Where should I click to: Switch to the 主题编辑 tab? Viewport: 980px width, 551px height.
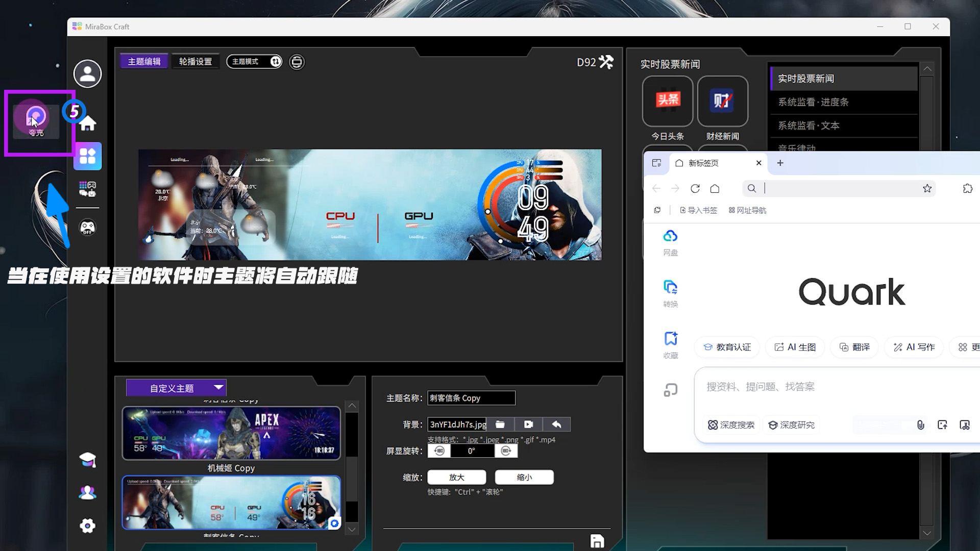[x=144, y=61]
